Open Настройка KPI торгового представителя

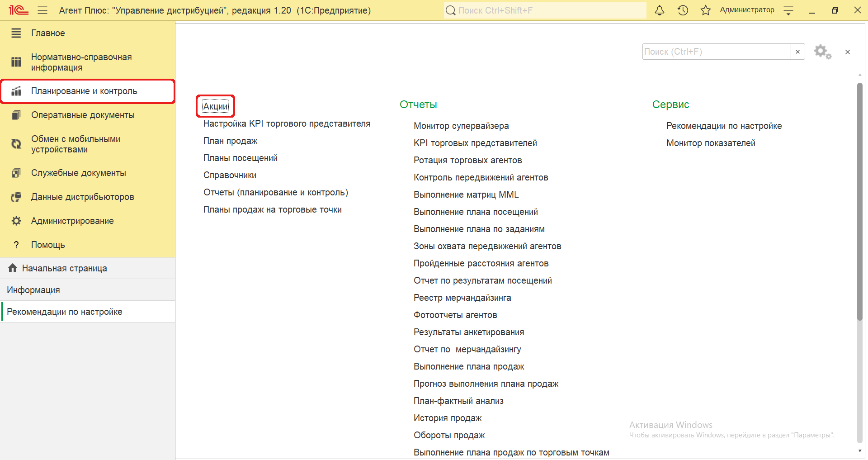coord(287,123)
